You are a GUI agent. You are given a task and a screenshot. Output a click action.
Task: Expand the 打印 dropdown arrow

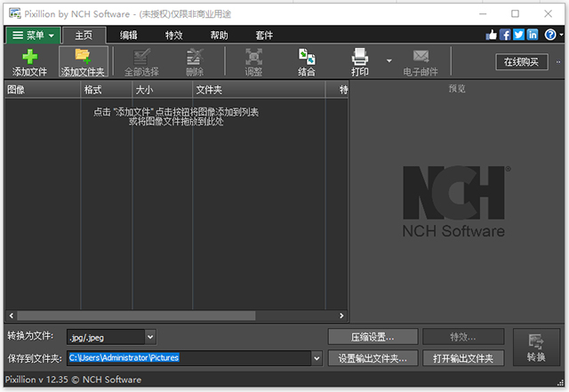(389, 61)
